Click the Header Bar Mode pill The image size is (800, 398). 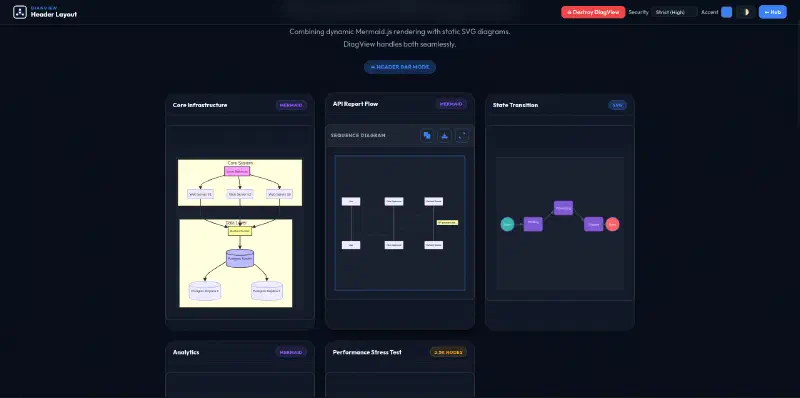click(x=400, y=67)
